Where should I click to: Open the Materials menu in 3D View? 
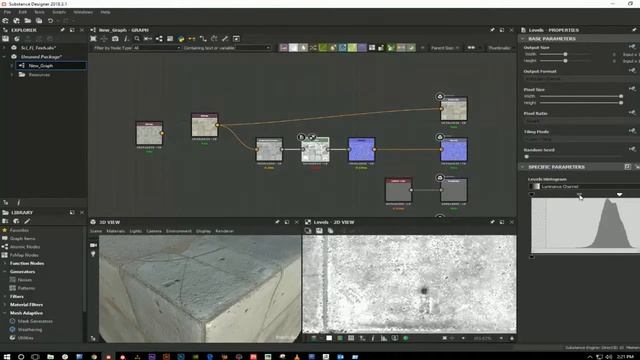click(116, 231)
